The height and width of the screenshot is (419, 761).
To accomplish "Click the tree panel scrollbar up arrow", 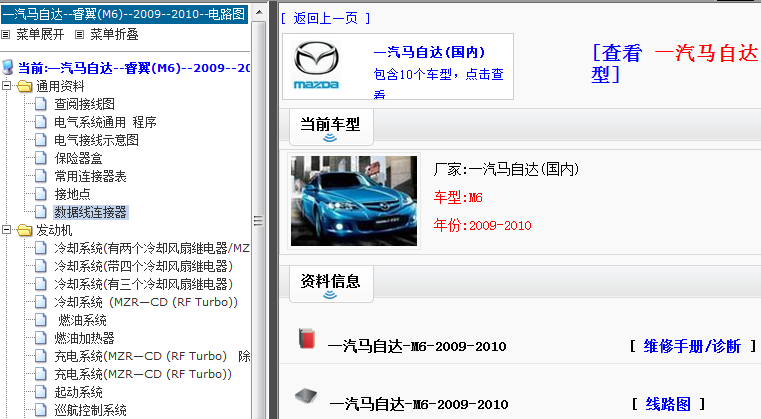I will (x=259, y=12).
